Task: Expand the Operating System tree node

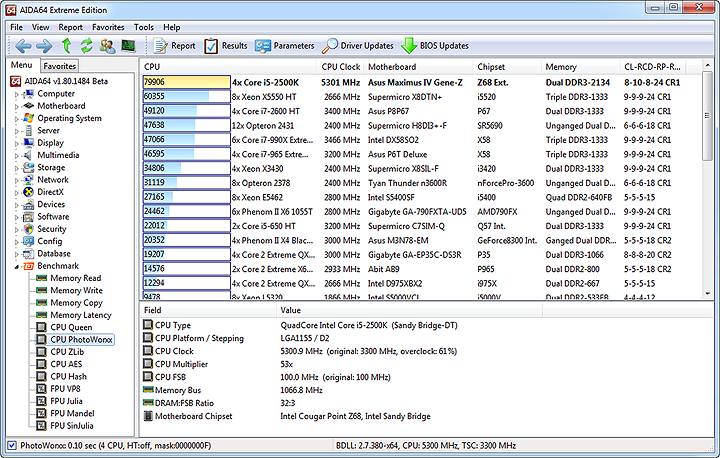Action: point(17,119)
